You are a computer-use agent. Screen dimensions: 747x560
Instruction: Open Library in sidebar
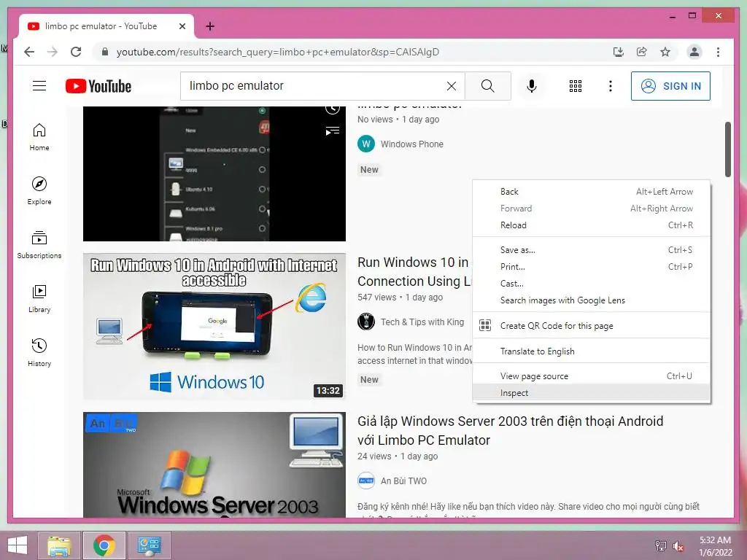39,298
